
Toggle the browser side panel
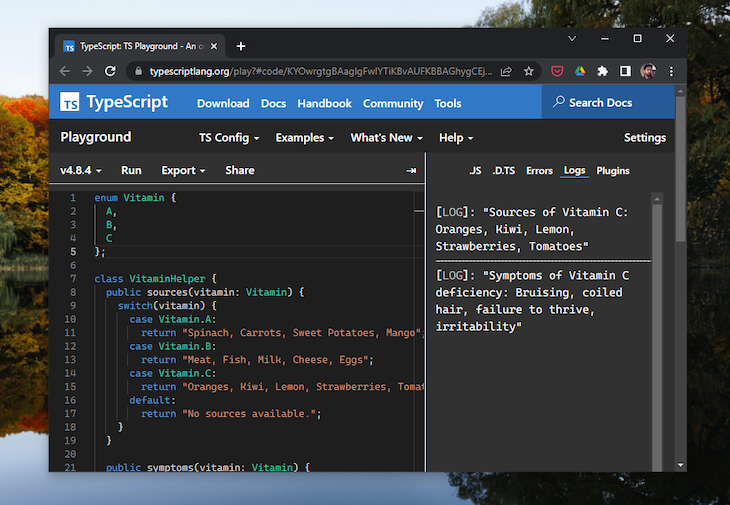pos(625,71)
